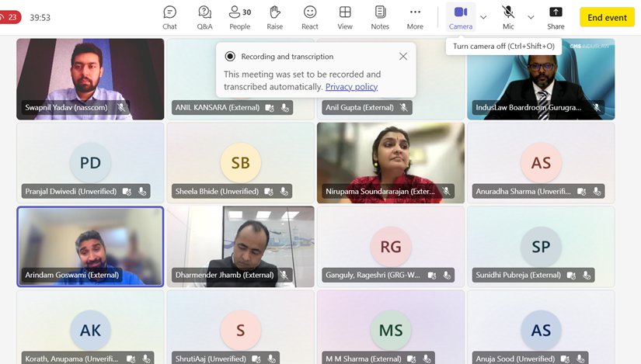Click the AK avatar of Korath, Anupama
641x364 pixels.
pyautogui.click(x=90, y=330)
